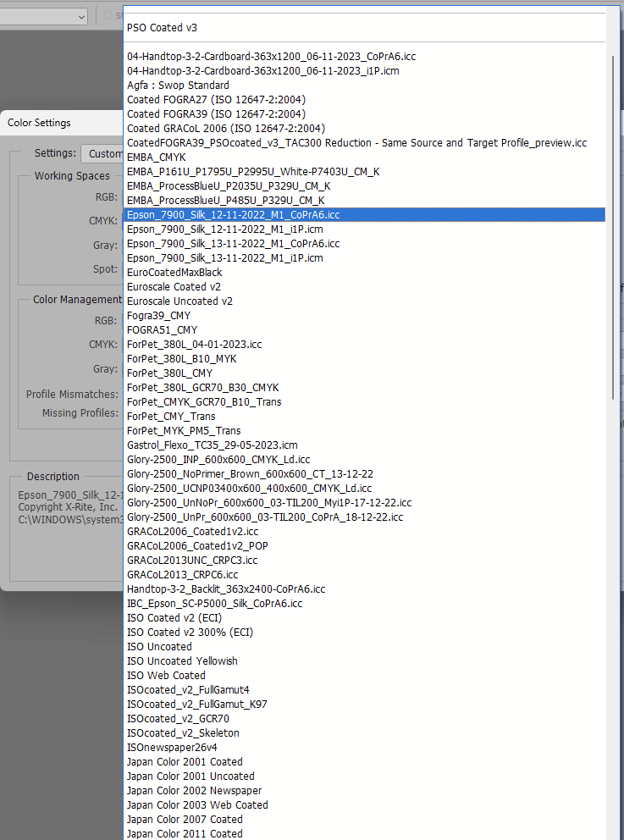Viewport: 624px width, 840px height.
Task: Select Coated FOGRA27 (ISO 12647-2:2004)
Action: (x=364, y=100)
